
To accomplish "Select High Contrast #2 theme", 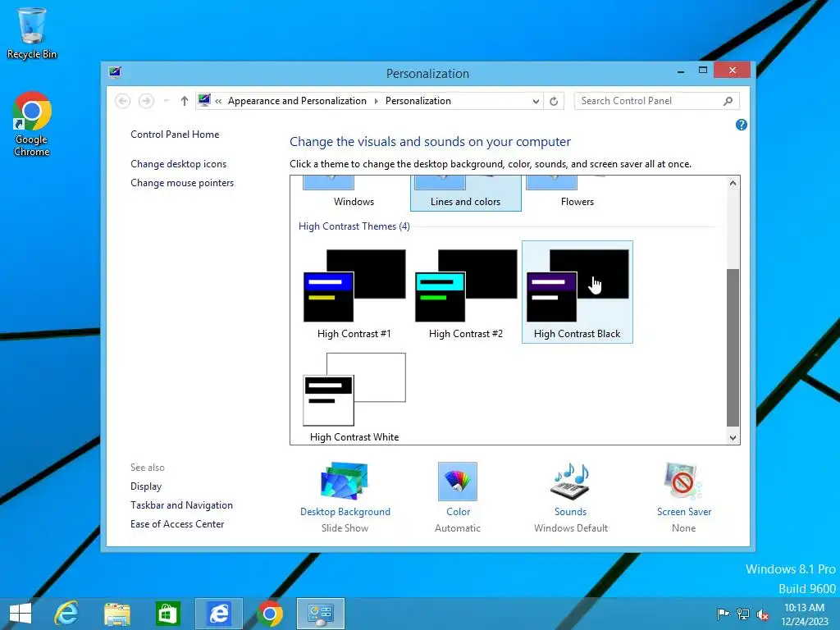I will pos(466,293).
